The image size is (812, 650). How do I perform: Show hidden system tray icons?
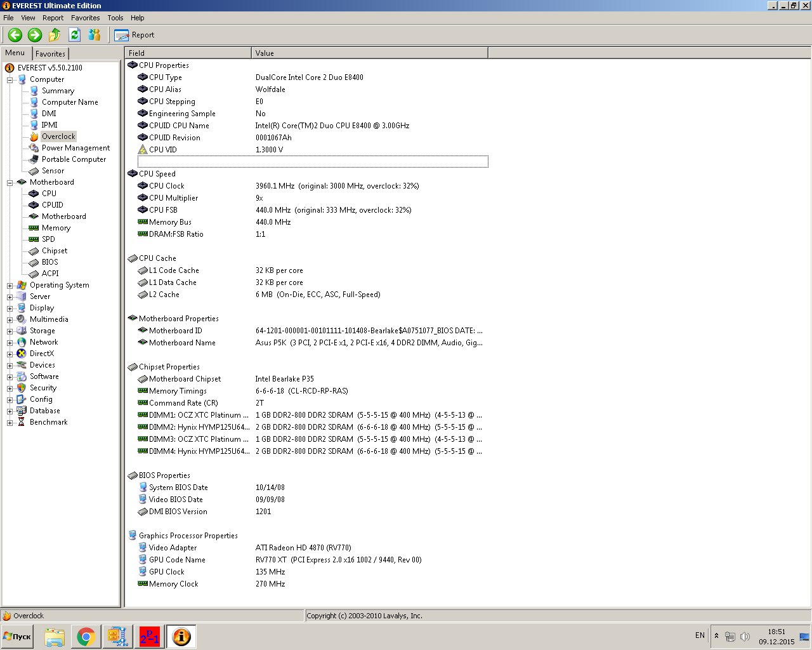tap(716, 636)
